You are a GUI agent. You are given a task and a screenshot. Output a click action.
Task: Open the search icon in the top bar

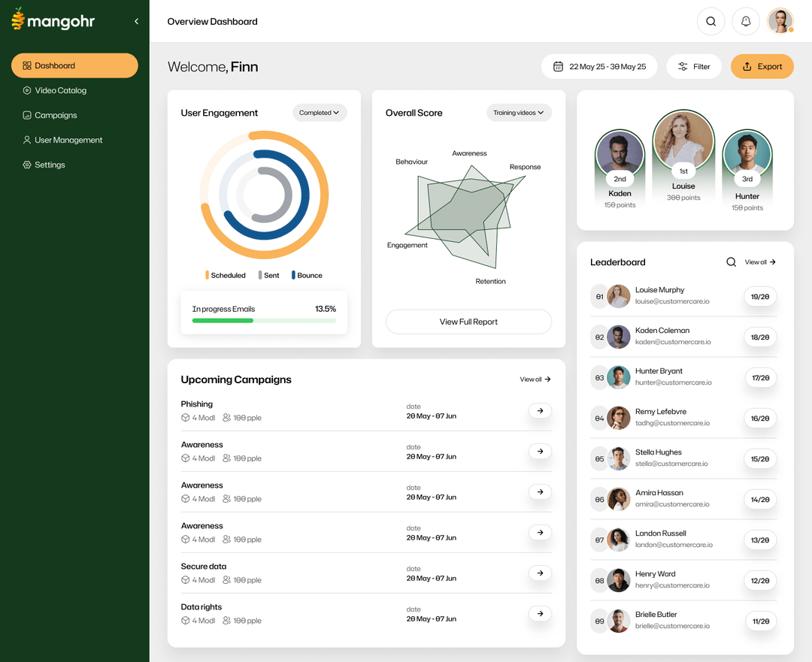710,21
